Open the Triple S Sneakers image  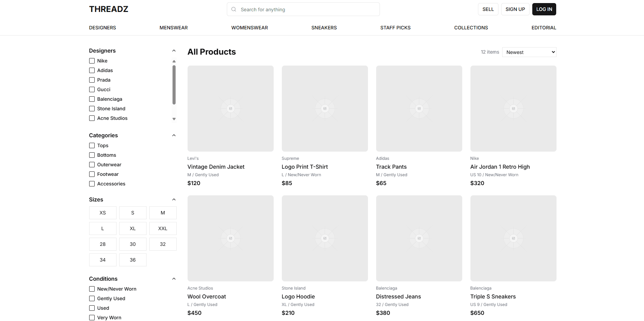513,238
